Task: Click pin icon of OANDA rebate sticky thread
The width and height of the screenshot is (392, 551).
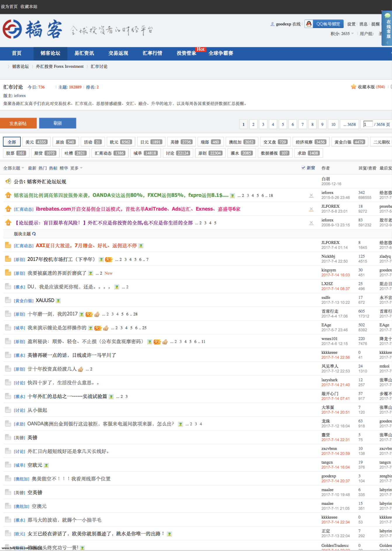Action: [x=8, y=195]
